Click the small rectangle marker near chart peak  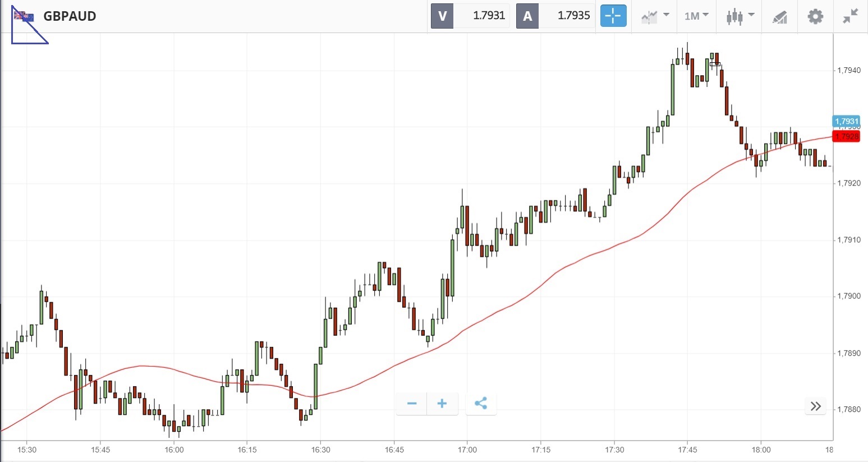coord(715,64)
